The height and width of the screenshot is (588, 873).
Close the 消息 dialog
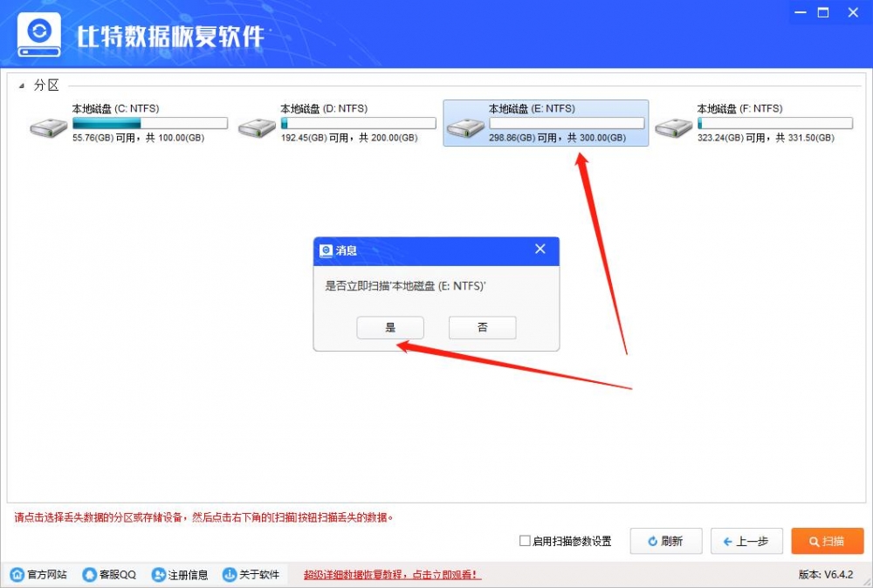click(540, 250)
